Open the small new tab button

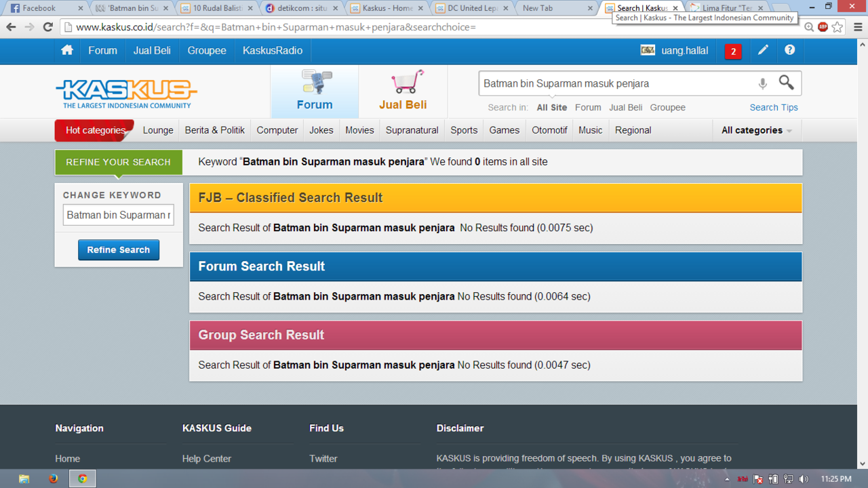coord(781,8)
